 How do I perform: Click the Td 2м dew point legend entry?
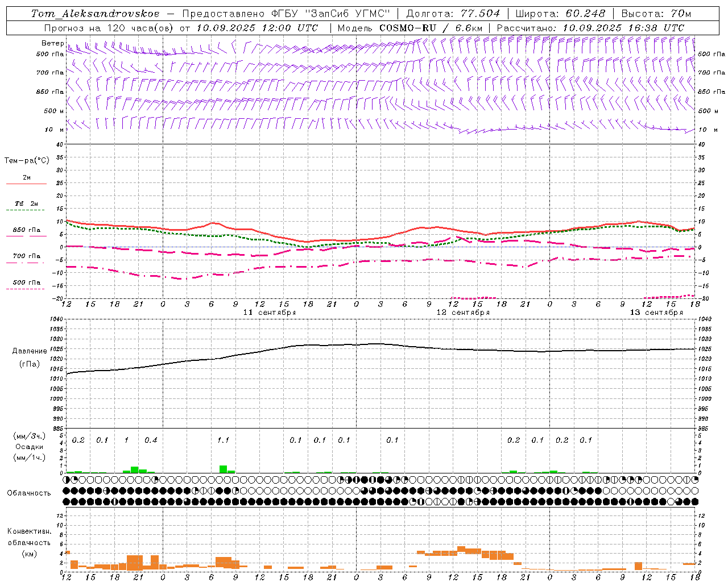[27, 203]
